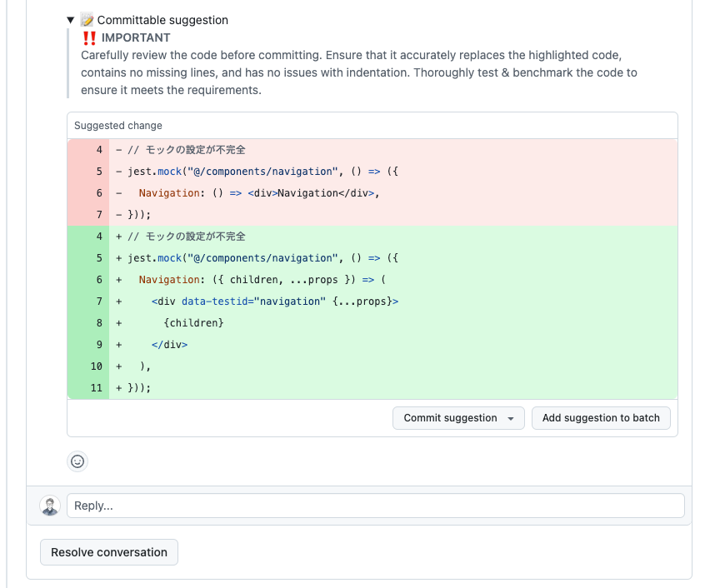Add suggestion to batch
Viewport: 715px width, 588px height.
pos(601,418)
